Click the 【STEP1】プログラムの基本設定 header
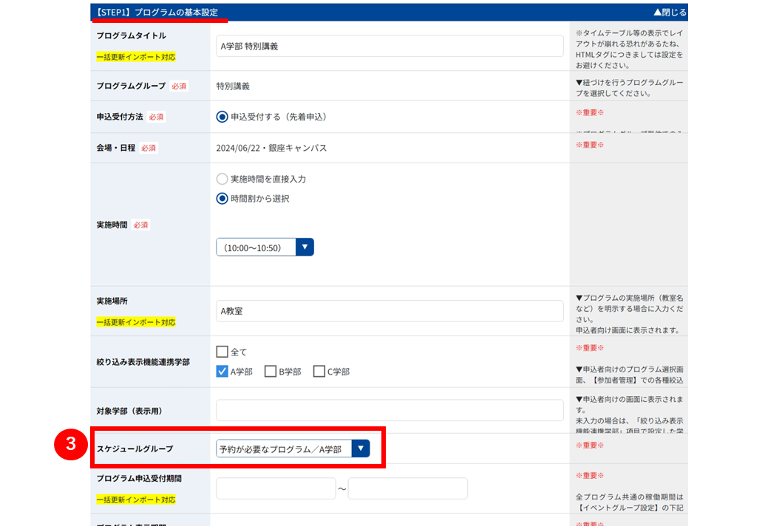765x532 pixels. click(x=157, y=12)
